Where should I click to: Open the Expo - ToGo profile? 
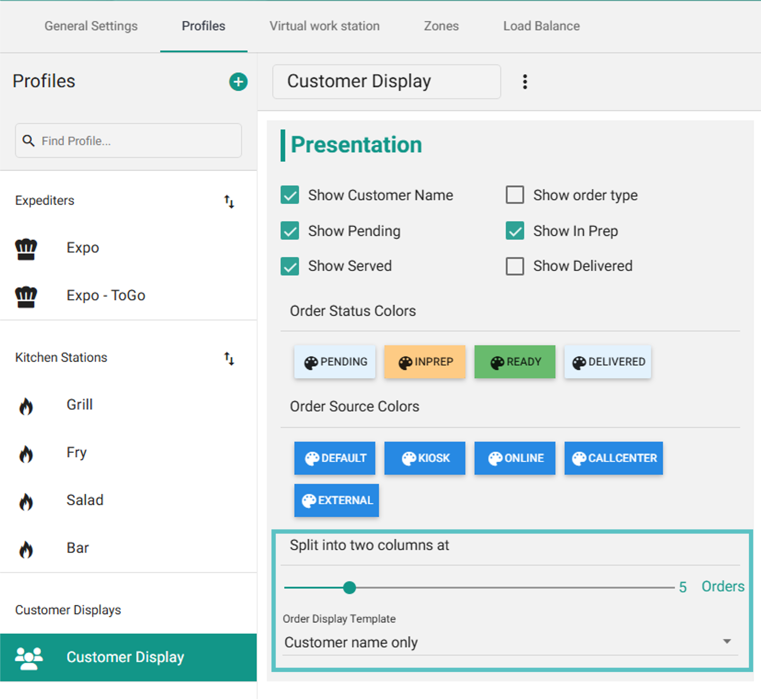point(106,295)
